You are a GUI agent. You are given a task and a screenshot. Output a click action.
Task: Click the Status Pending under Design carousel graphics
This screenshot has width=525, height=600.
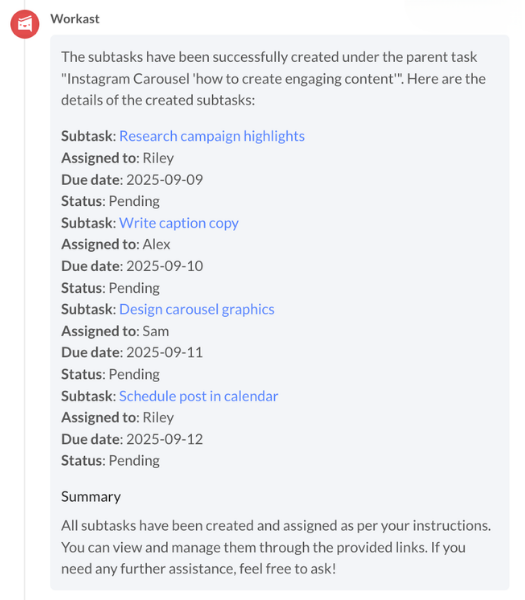110,374
